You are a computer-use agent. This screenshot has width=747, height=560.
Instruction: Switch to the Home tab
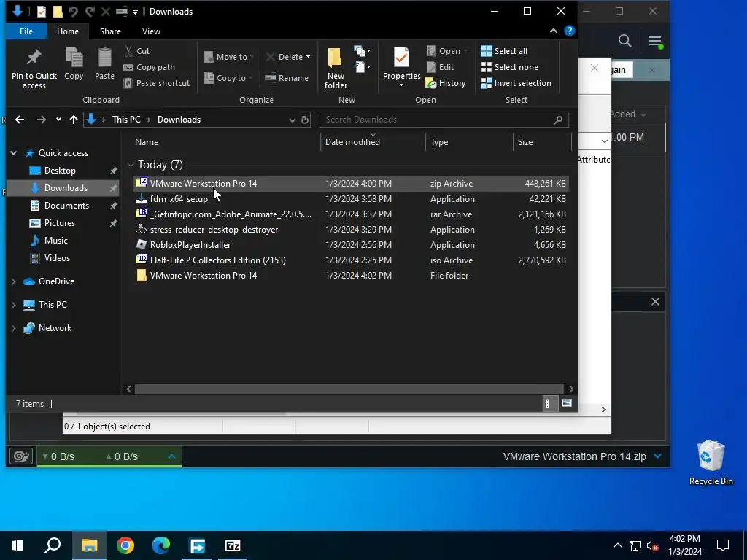(68, 31)
